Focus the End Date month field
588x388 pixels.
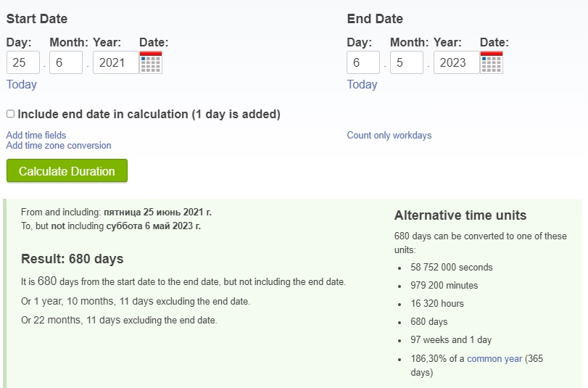pyautogui.click(x=407, y=62)
